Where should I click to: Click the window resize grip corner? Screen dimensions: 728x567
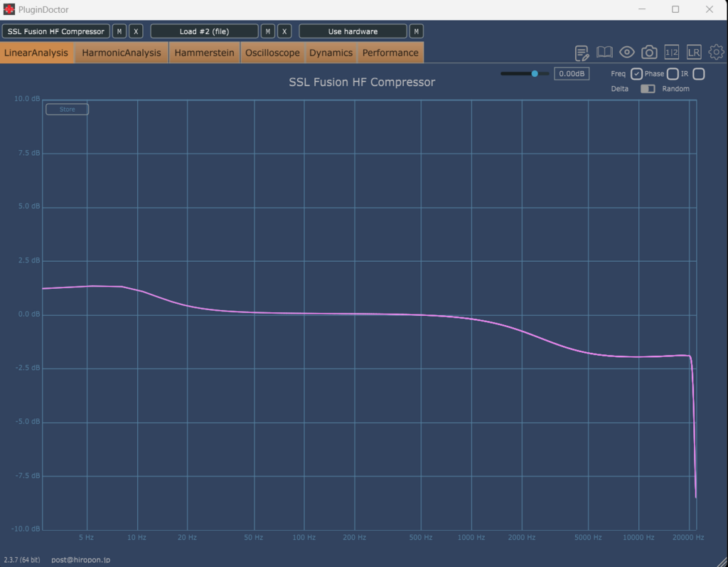pos(722,561)
